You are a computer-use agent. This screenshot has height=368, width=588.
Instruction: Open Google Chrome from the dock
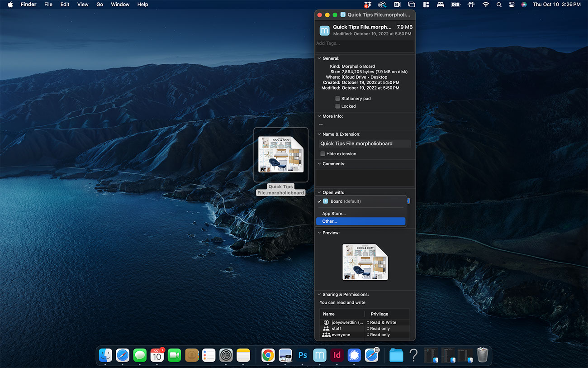268,355
